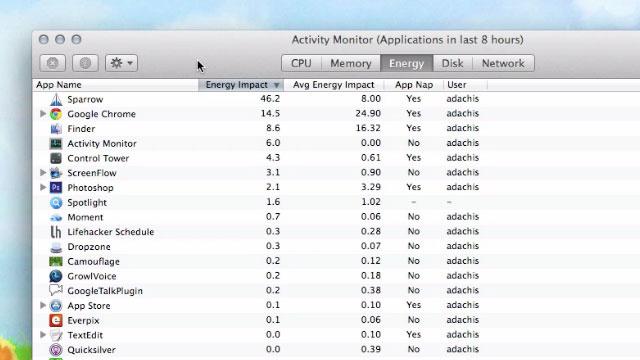Click the GoogleTalkPlugin speech bubble icon
The image size is (640, 360).
pyautogui.click(x=56, y=291)
